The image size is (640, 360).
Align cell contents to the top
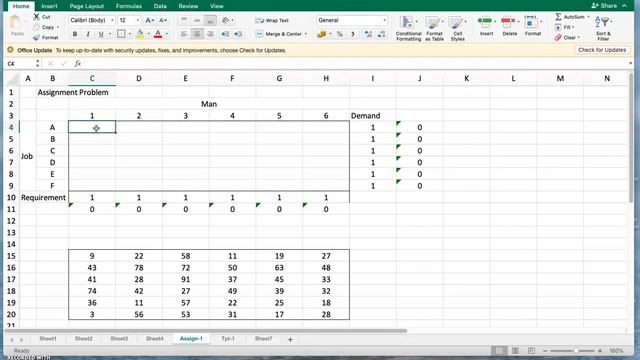point(184,20)
